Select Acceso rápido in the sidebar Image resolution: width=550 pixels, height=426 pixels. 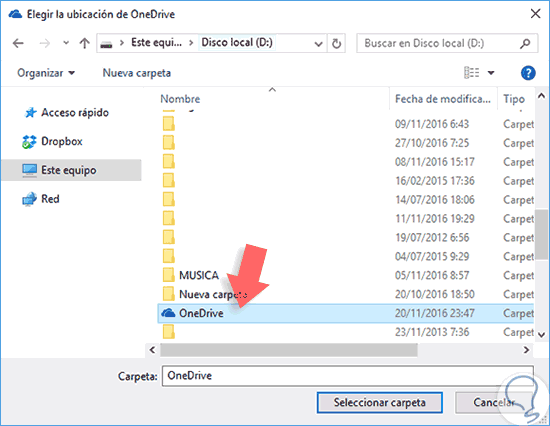pyautogui.click(x=75, y=113)
